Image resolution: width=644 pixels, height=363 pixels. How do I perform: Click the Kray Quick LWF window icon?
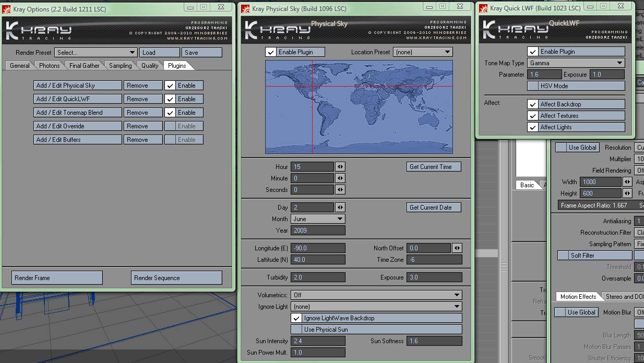coord(484,8)
